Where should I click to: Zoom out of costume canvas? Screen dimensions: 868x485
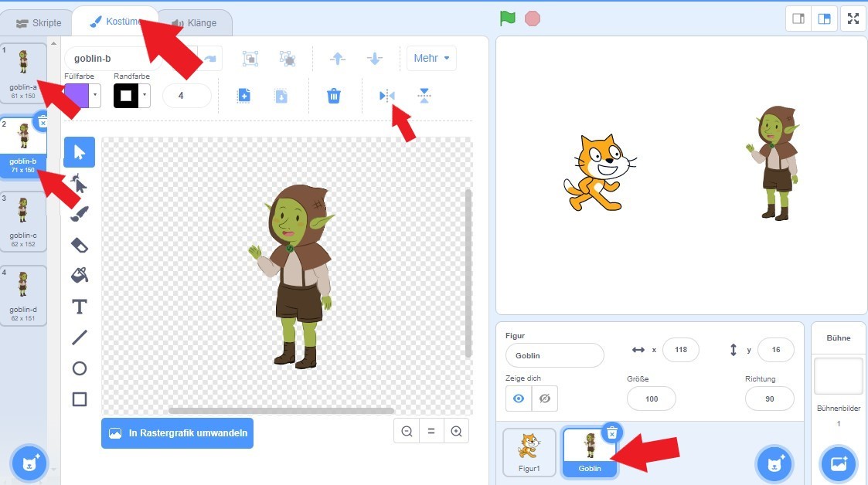tap(407, 432)
